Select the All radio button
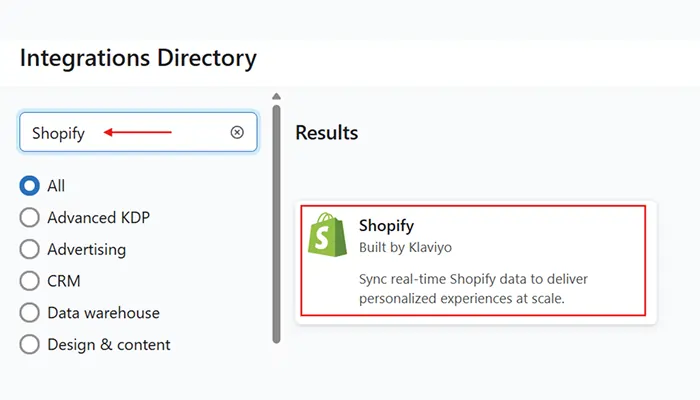 pos(30,186)
